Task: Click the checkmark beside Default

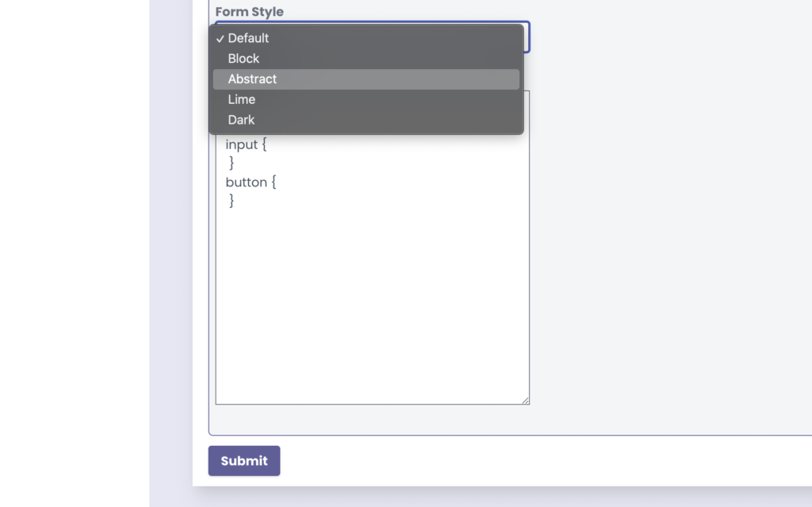Action: [220, 38]
